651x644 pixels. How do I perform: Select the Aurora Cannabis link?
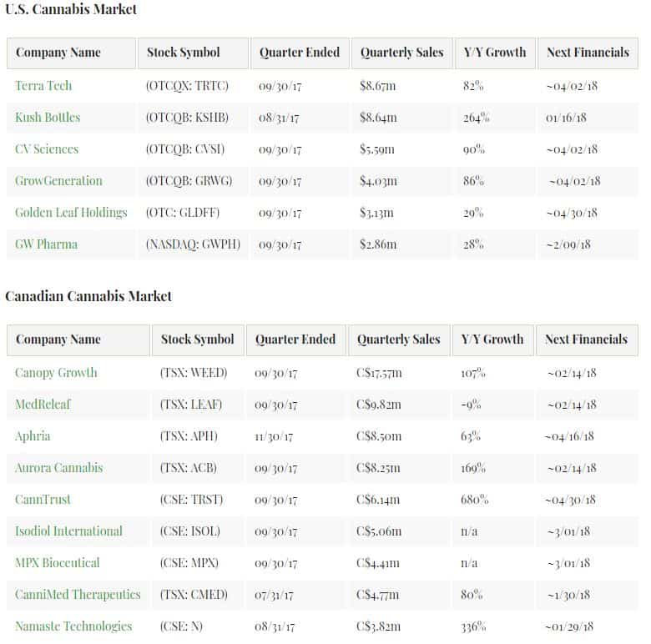pos(59,468)
